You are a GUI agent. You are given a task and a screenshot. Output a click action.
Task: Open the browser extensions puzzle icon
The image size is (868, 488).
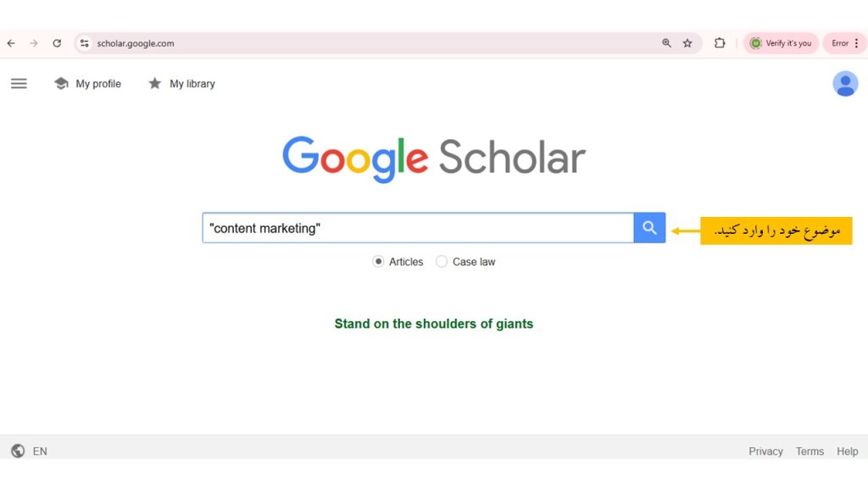click(x=720, y=43)
